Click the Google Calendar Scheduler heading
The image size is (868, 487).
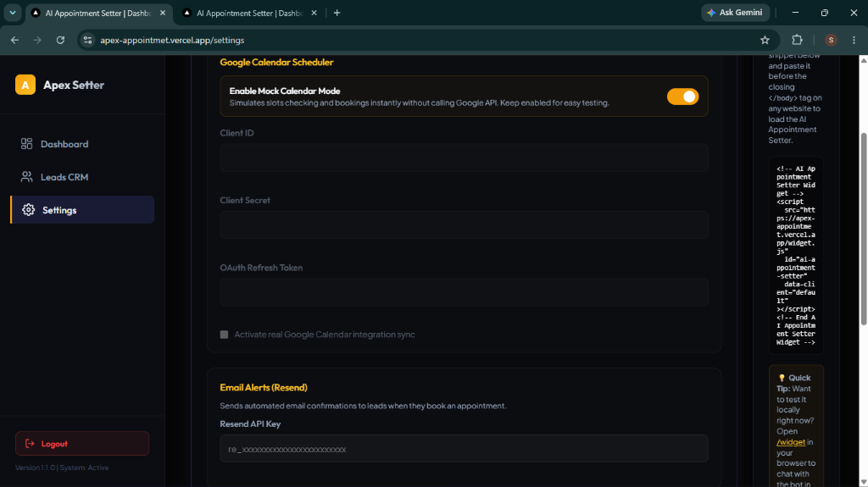coord(276,62)
